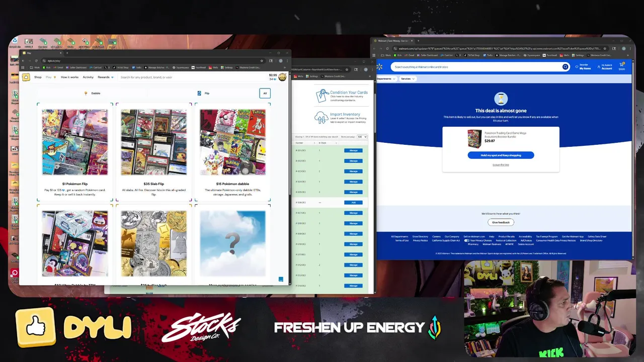
Task: Open the Squarespace bookmark in DYLI browser
Action: pos(180,67)
